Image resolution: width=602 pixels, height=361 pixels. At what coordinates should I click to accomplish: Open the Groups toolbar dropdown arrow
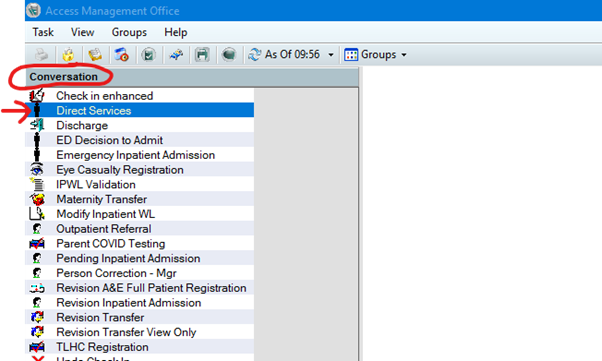[404, 55]
